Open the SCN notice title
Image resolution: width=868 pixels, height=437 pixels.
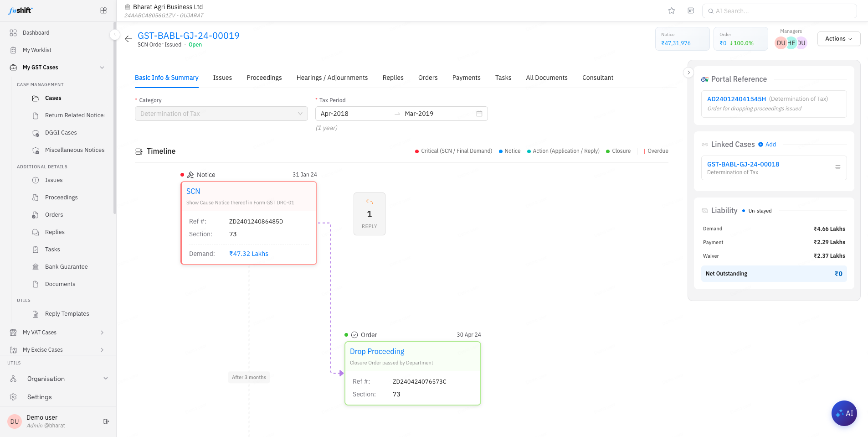point(193,192)
